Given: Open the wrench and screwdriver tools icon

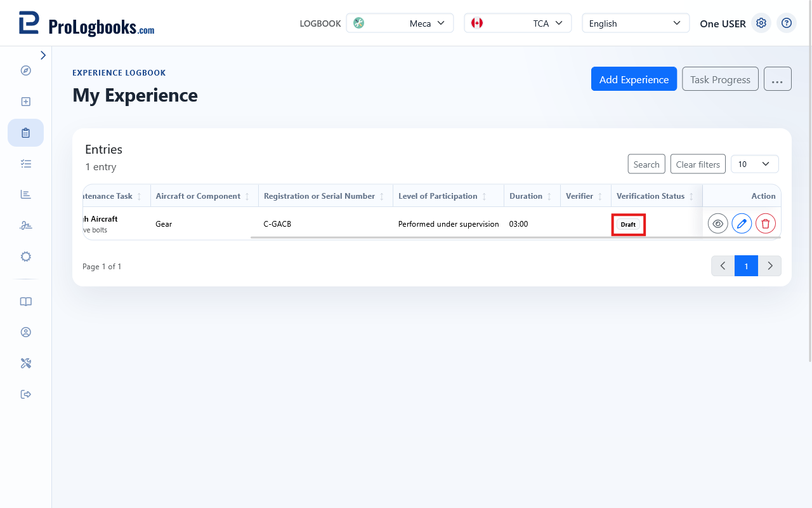Looking at the screenshot, I should (26, 363).
